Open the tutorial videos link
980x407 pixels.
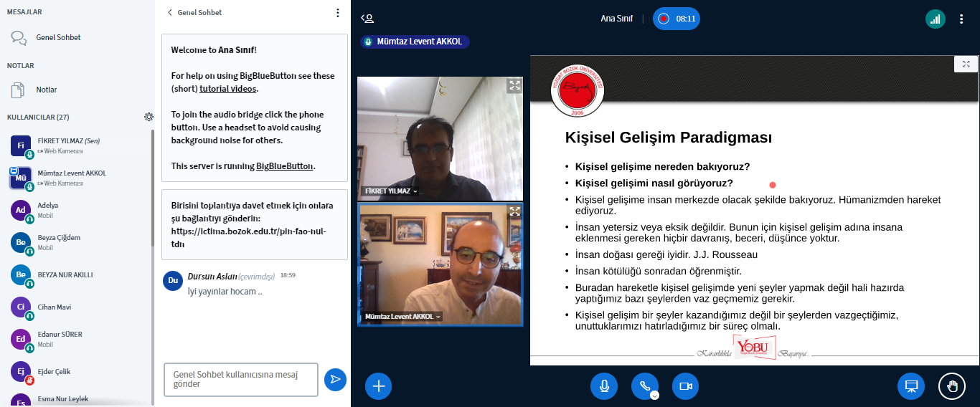[228, 89]
